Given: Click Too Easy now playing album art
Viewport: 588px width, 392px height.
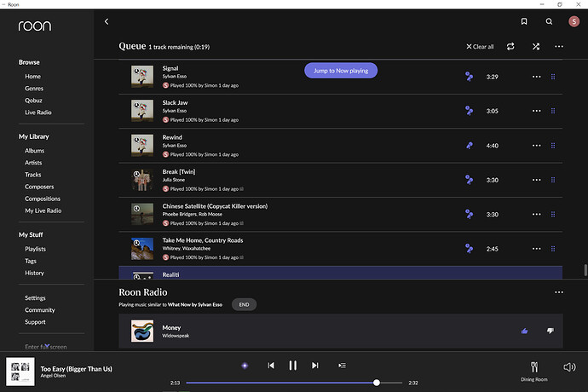Looking at the screenshot, I should [x=20, y=372].
